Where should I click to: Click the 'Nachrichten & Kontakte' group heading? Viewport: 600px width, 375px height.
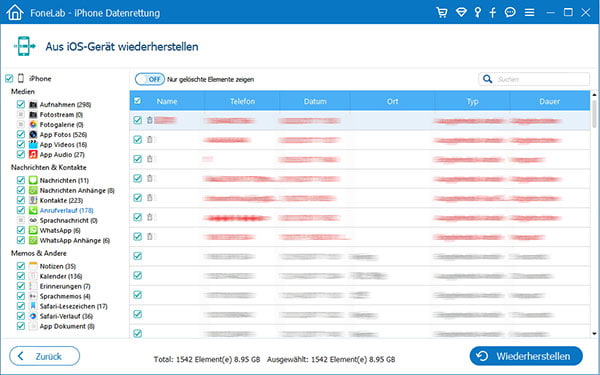(49, 167)
